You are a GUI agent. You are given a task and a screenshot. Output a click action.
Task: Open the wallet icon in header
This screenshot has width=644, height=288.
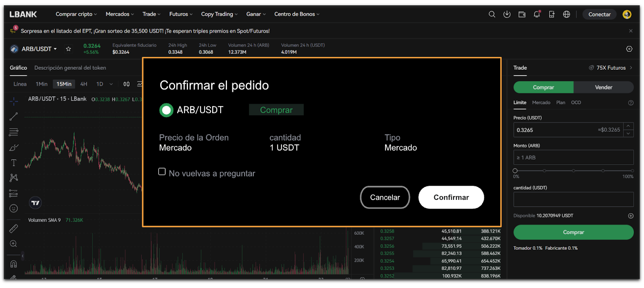coord(522,14)
